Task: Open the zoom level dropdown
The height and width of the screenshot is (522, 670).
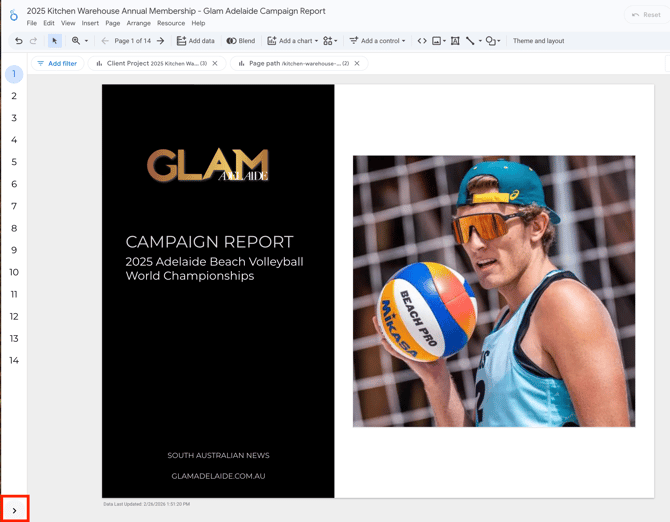Action: pos(79,41)
